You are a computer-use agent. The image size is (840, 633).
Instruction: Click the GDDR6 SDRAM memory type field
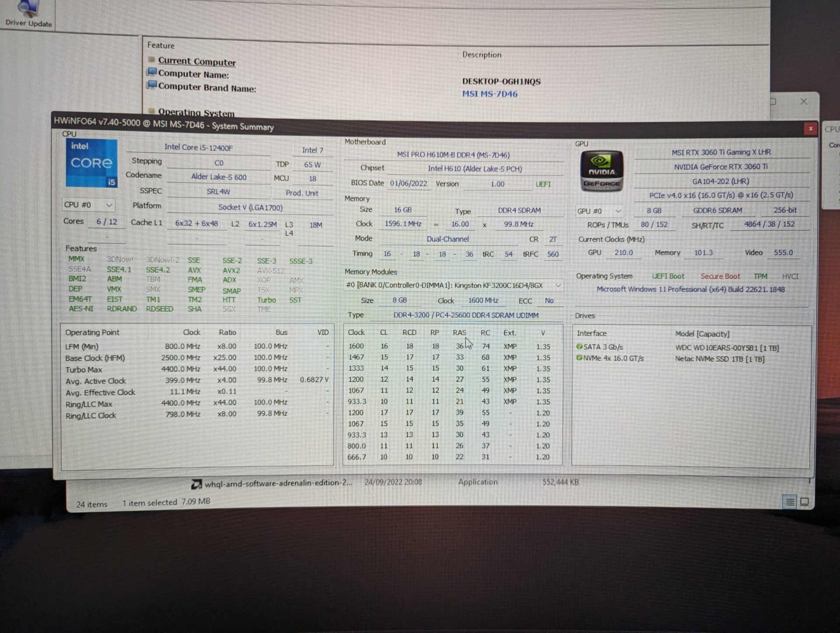coord(717,211)
